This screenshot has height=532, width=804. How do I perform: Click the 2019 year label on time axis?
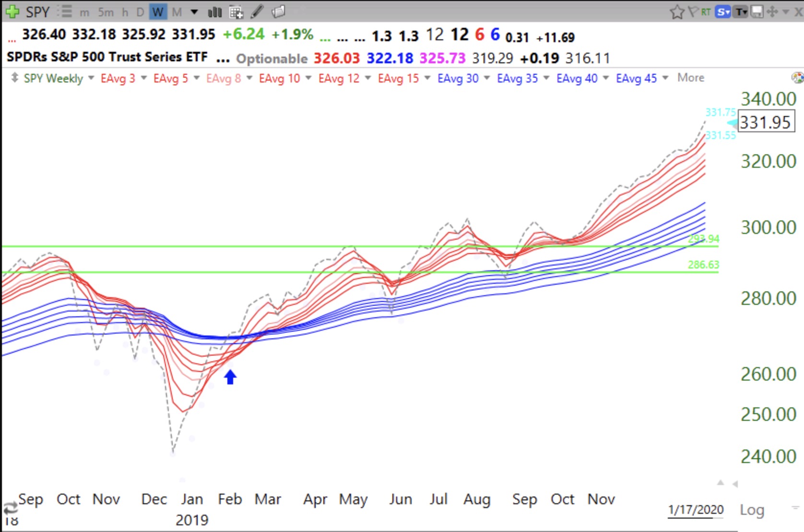(x=192, y=520)
